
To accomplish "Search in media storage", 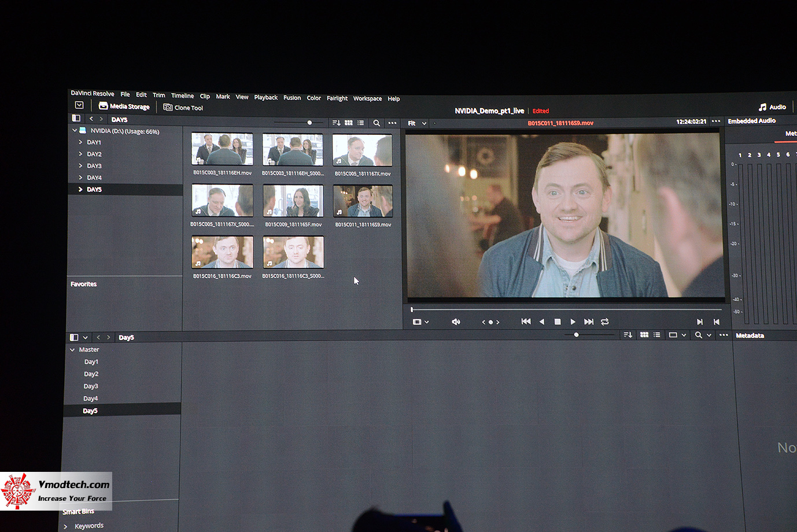I will click(x=377, y=123).
